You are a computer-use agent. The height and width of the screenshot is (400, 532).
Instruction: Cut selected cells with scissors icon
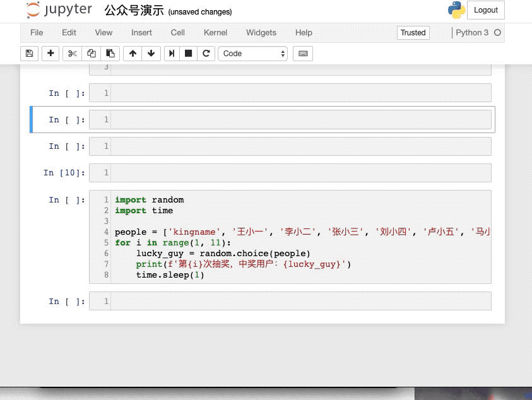tap(73, 54)
